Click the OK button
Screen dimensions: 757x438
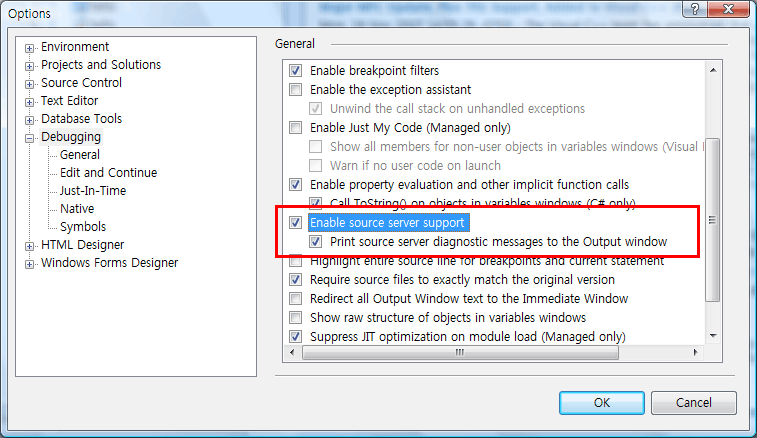pyautogui.click(x=601, y=403)
